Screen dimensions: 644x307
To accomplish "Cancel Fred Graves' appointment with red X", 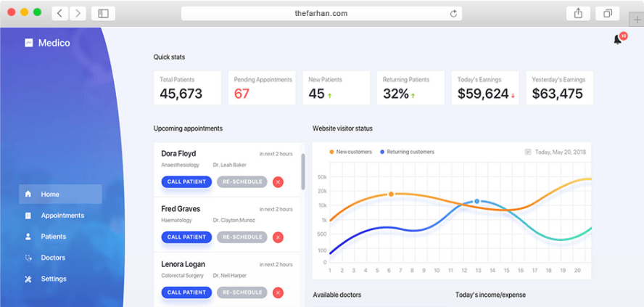I will pyautogui.click(x=278, y=237).
